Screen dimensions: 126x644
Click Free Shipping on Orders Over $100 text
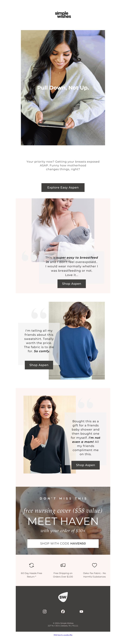tap(63, 575)
